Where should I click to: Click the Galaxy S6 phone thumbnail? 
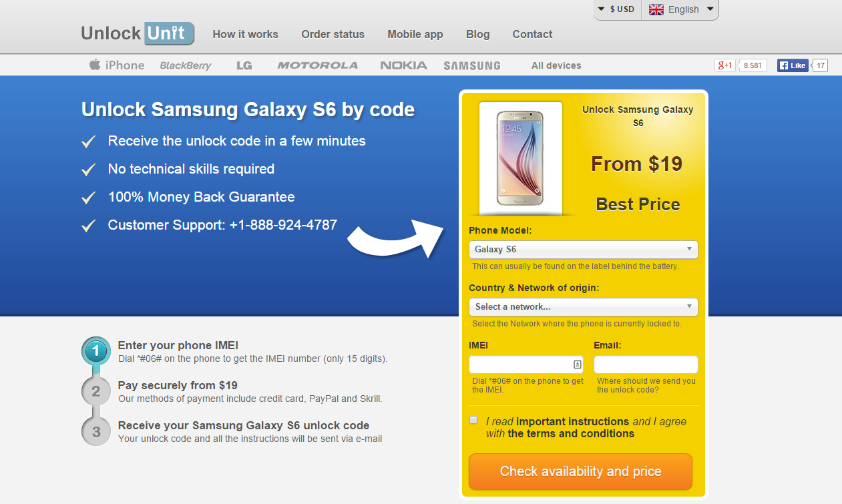click(x=521, y=158)
